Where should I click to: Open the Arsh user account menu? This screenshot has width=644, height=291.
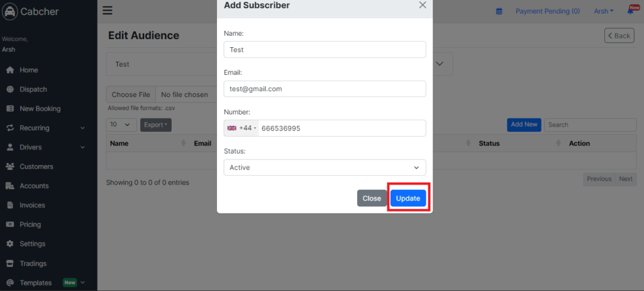click(604, 11)
